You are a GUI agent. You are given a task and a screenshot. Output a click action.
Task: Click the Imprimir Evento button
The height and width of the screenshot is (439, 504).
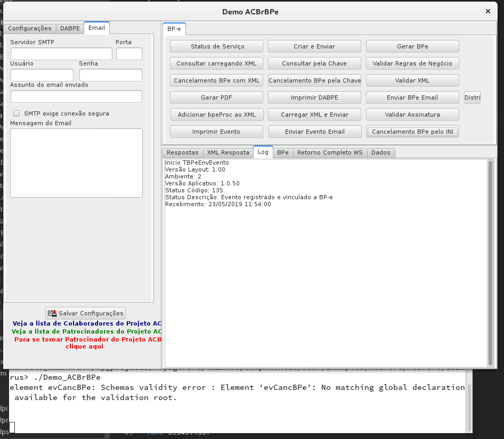pyautogui.click(x=217, y=132)
